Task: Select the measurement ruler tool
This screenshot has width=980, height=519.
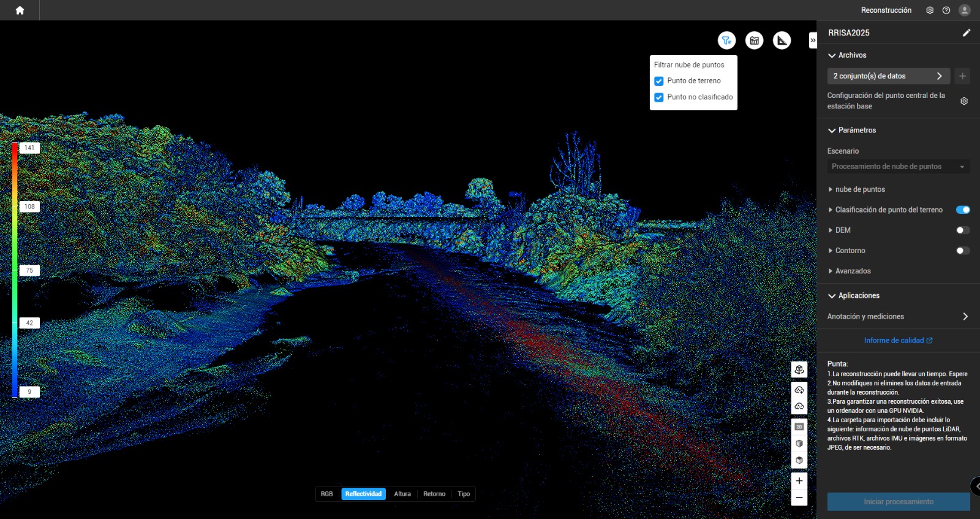Action: pyautogui.click(x=782, y=40)
